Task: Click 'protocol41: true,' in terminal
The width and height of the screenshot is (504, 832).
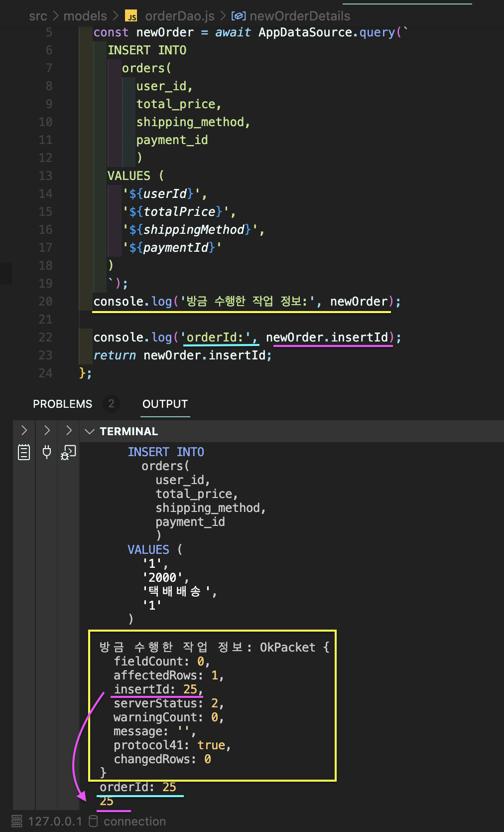Action: (x=172, y=745)
